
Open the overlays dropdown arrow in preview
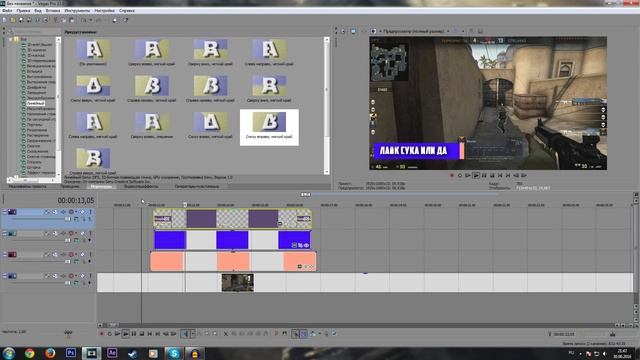point(463,31)
